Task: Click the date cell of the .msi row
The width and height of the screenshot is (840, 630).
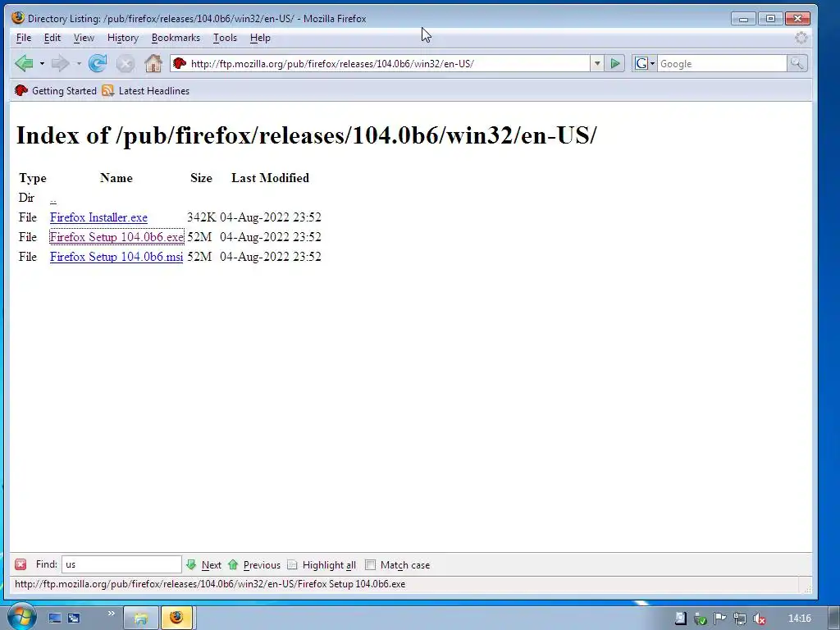Action: coord(271,257)
